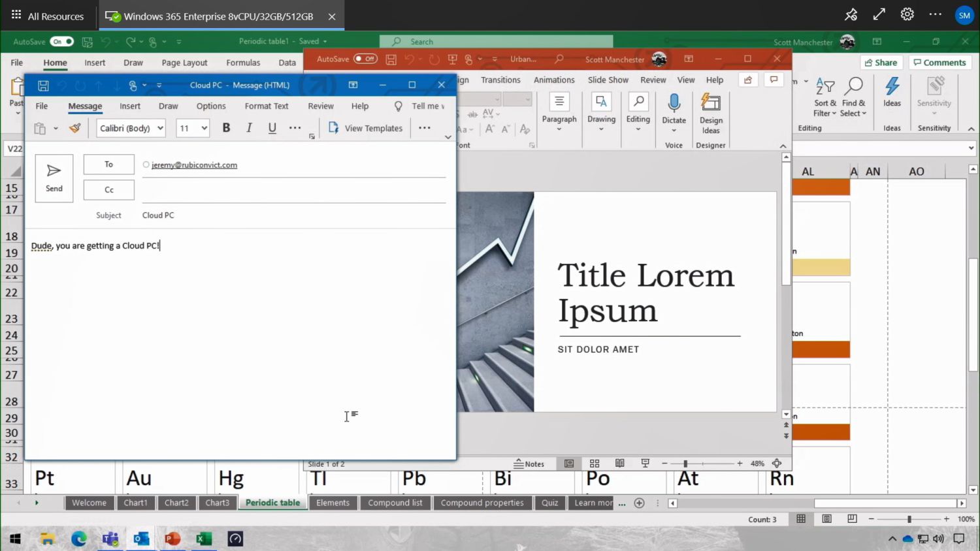Click the settings gear in the top bar

(907, 14)
